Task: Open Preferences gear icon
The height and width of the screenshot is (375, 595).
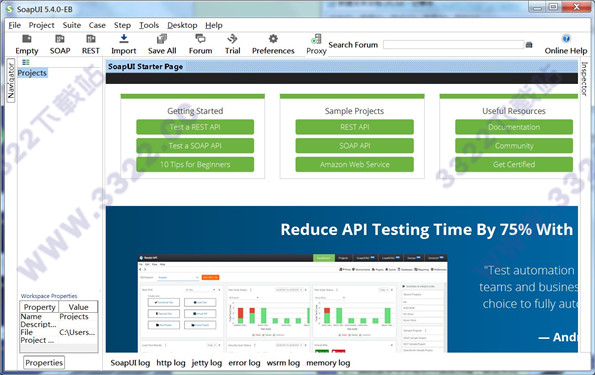Action: 273,39
